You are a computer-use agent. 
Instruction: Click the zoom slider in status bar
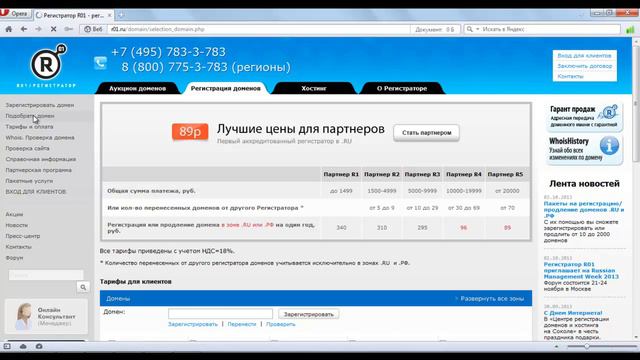(x=587, y=347)
